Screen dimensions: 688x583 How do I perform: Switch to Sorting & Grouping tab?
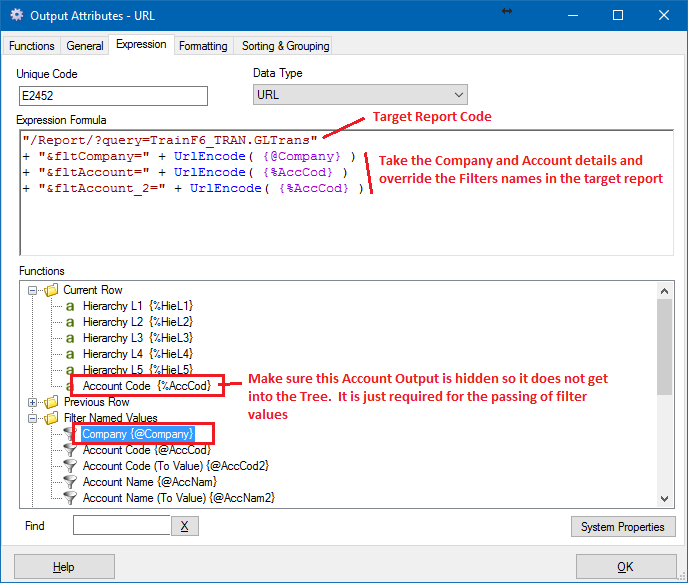click(x=286, y=46)
